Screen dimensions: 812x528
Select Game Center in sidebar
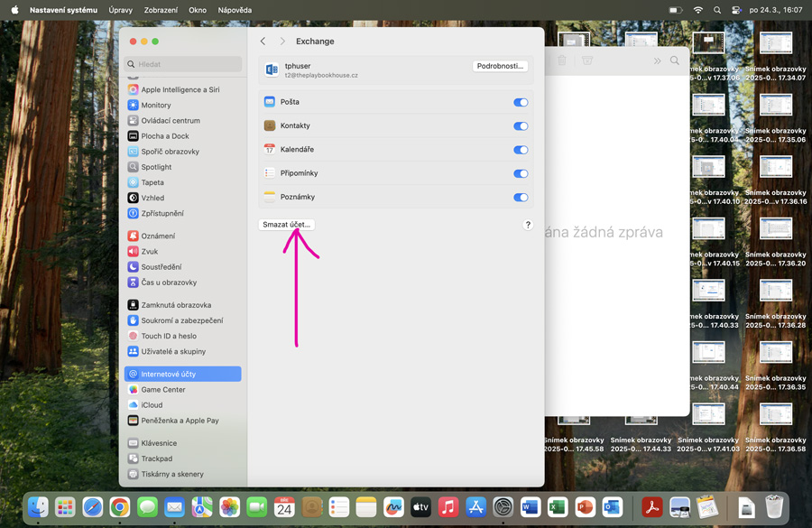click(x=162, y=389)
